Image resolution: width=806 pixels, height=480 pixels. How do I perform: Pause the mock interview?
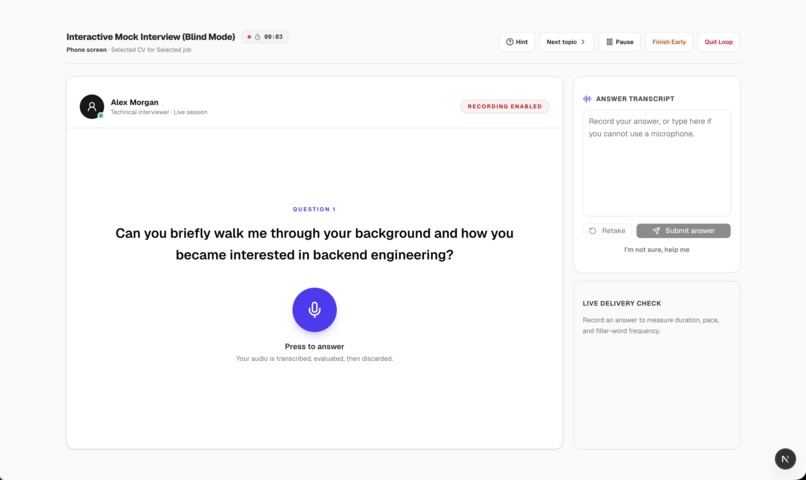(619, 42)
